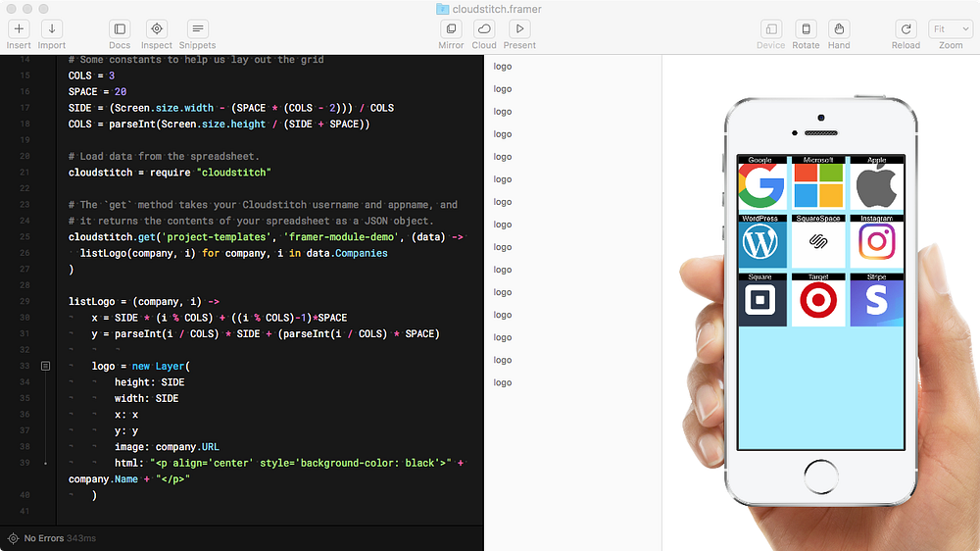Click the 'width: SIDE' code line
This screenshot has height=551, width=980.
coord(146,398)
